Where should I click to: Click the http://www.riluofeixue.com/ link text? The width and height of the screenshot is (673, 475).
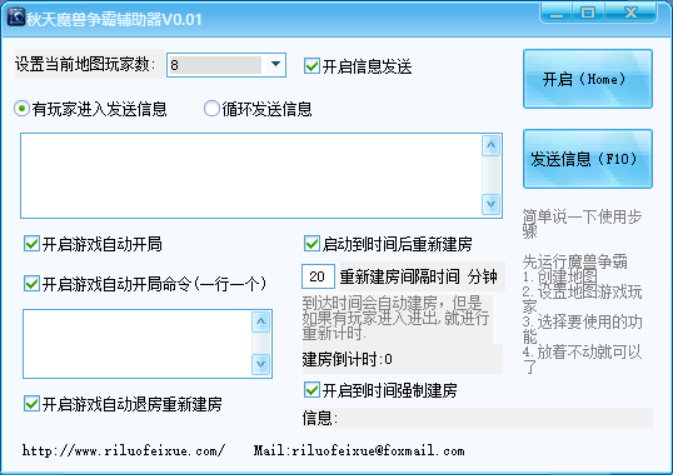pos(124,451)
